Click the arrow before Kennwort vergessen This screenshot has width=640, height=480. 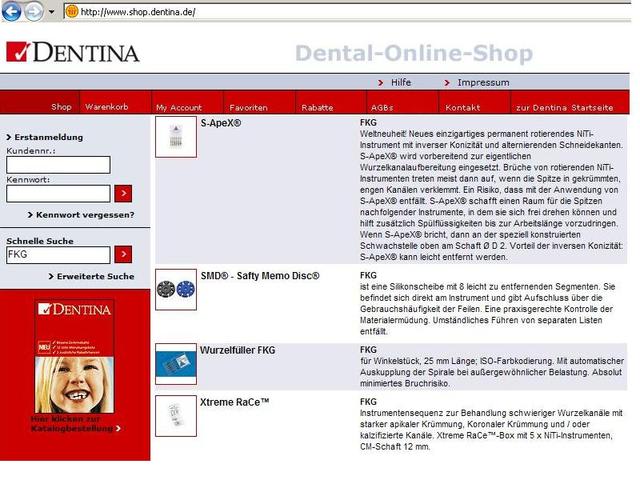30,215
